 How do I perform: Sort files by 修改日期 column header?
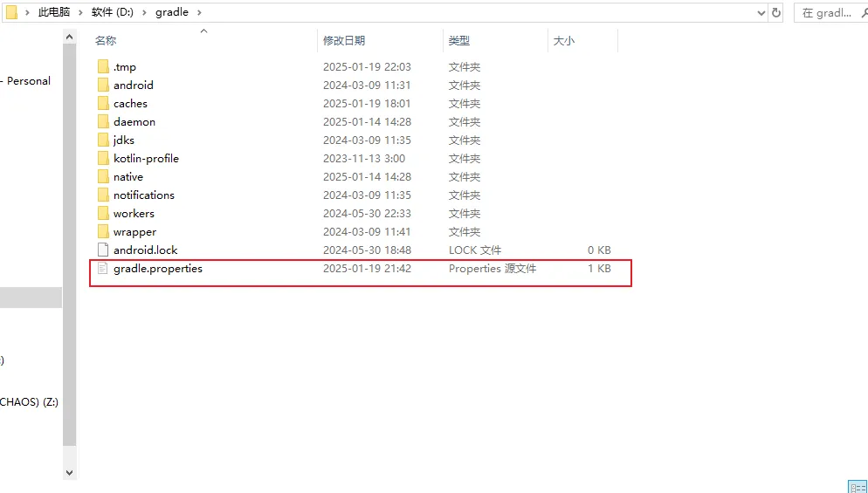[344, 41]
